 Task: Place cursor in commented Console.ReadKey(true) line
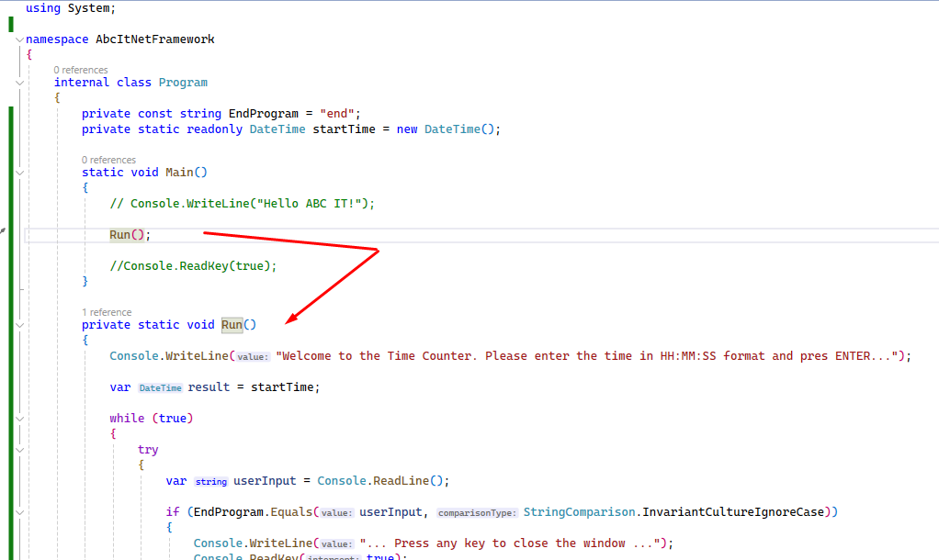point(193,266)
